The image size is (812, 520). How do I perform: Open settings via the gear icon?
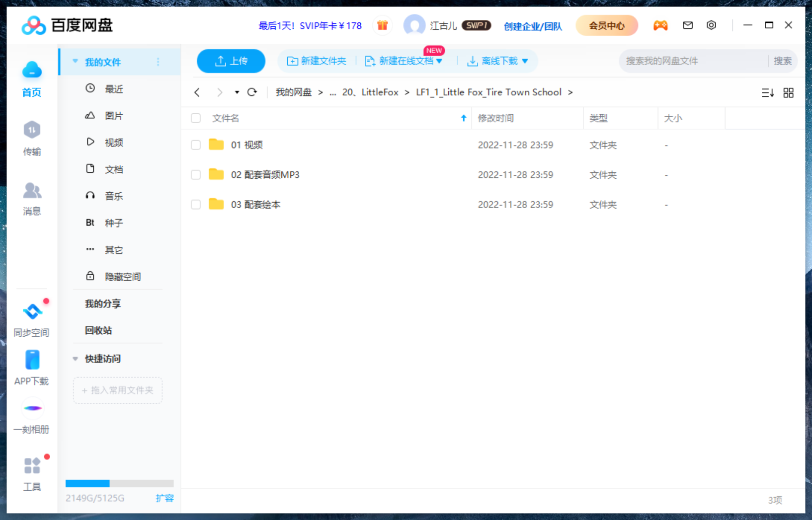pyautogui.click(x=711, y=25)
